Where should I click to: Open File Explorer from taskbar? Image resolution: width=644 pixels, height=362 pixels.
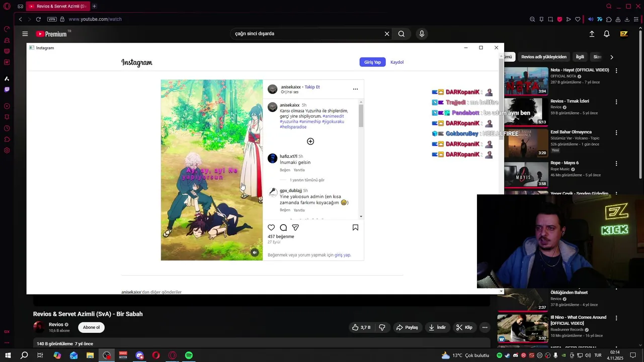click(x=90, y=355)
